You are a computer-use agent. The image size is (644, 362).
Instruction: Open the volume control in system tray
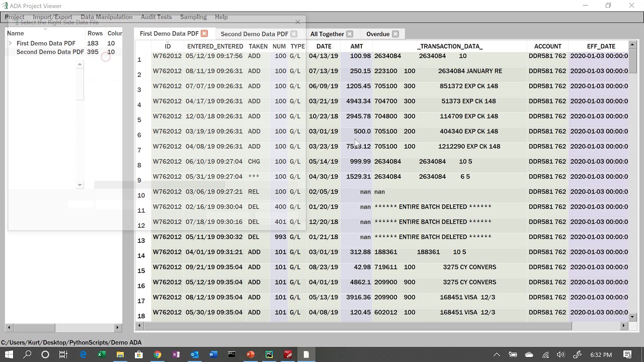click(560, 354)
